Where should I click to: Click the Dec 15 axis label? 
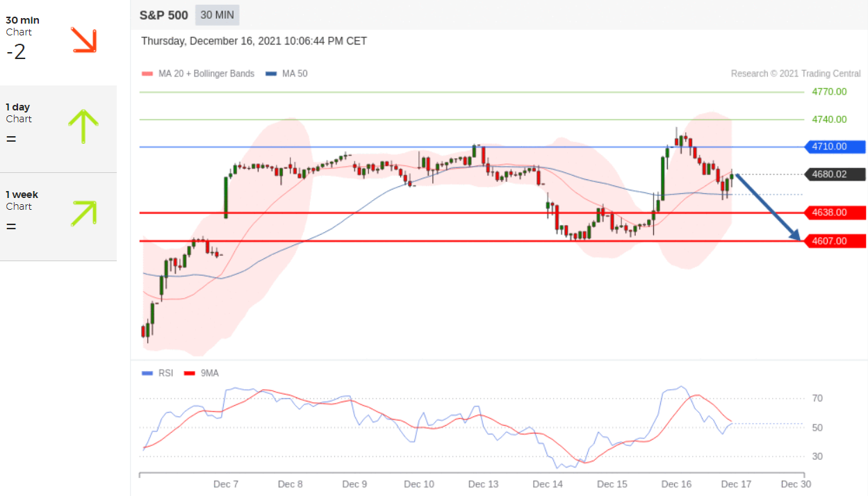[x=612, y=484]
